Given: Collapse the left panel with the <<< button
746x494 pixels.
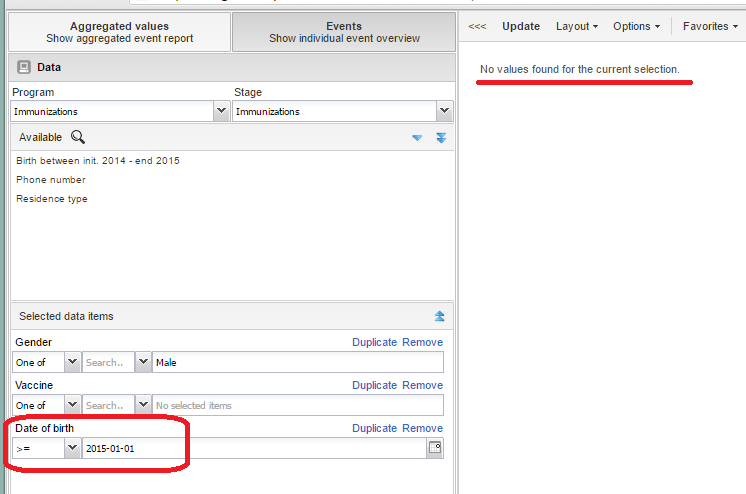Looking at the screenshot, I should tap(478, 26).
